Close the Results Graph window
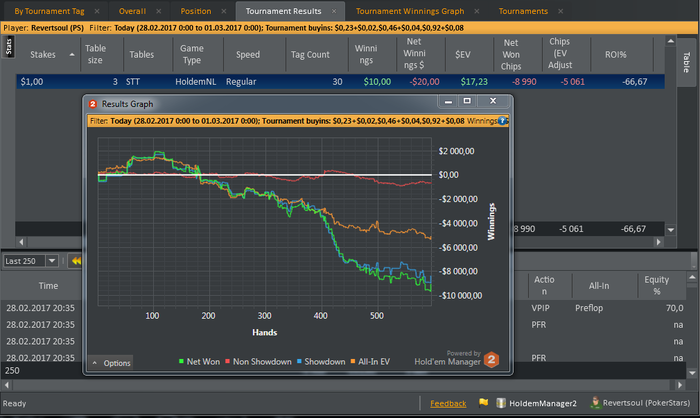 [x=493, y=101]
